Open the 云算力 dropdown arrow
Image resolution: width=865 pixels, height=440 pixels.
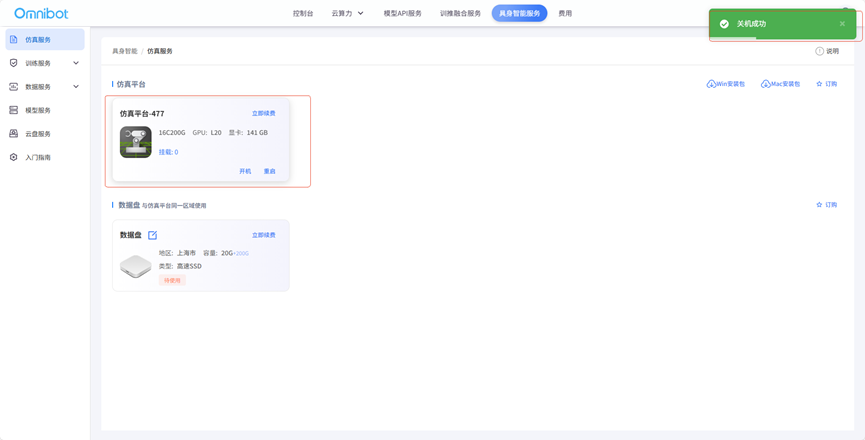pos(361,13)
